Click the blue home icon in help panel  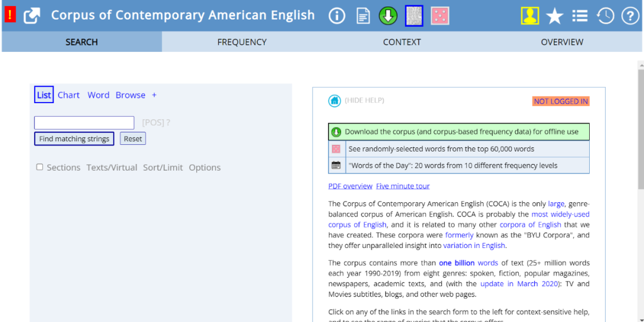(335, 101)
